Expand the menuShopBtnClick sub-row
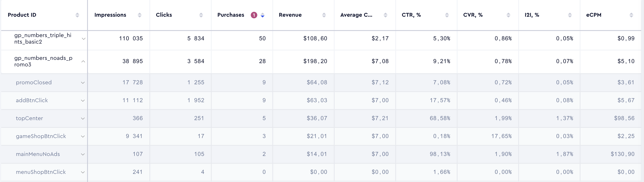 (x=83, y=172)
